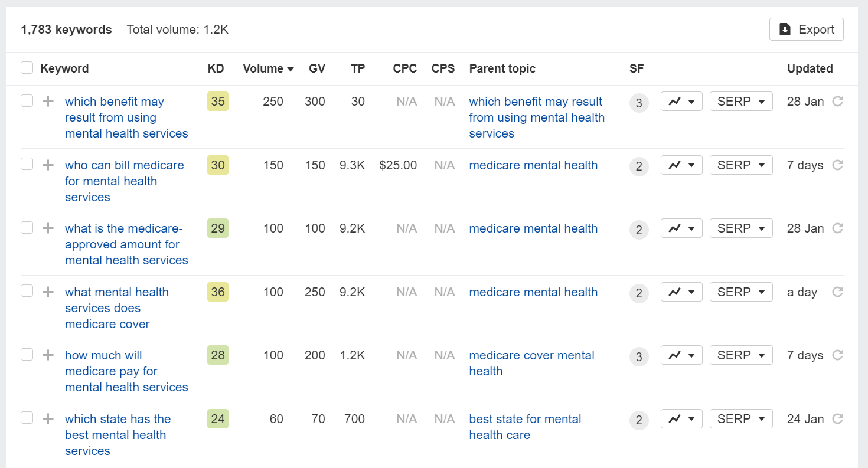Click the plus icon beside 'what mental health services does'
The width and height of the screenshot is (868, 468).
point(48,292)
